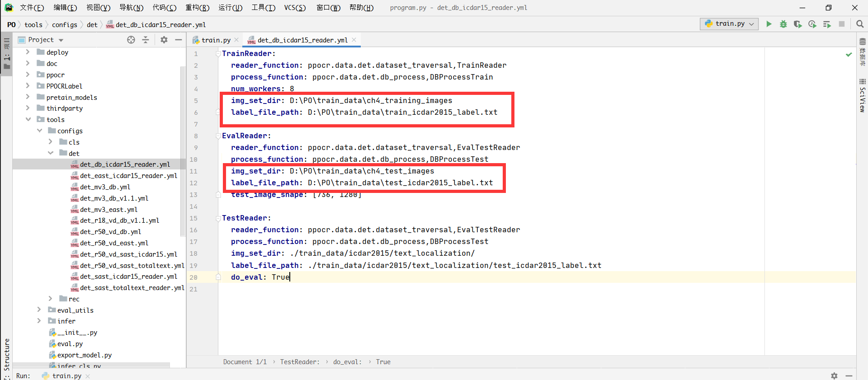Fold the TestReader block
Screen dimensions: 868x380
(218, 218)
